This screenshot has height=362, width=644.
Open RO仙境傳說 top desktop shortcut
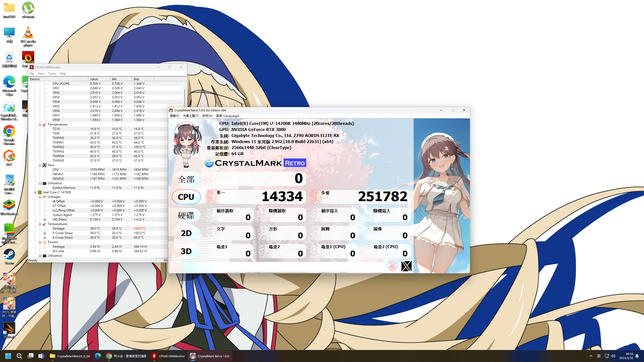click(9, 283)
